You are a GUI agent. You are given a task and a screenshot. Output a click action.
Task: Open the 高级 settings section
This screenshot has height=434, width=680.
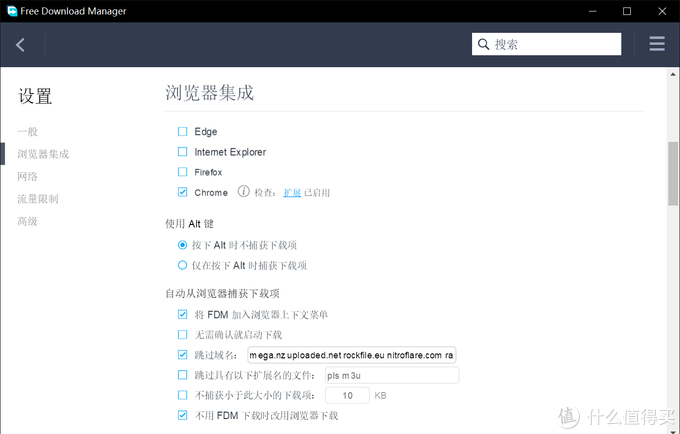pyautogui.click(x=28, y=222)
